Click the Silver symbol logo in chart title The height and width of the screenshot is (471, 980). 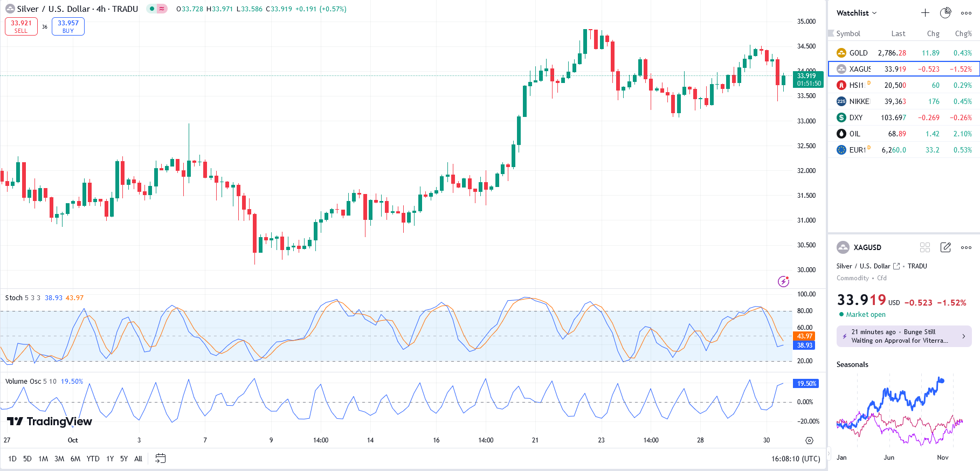(10, 9)
